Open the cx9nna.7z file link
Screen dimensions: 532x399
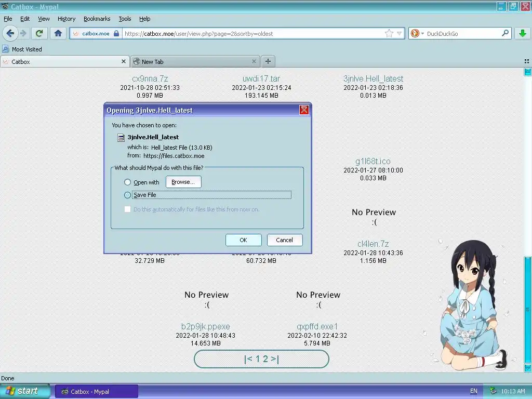coord(150,79)
